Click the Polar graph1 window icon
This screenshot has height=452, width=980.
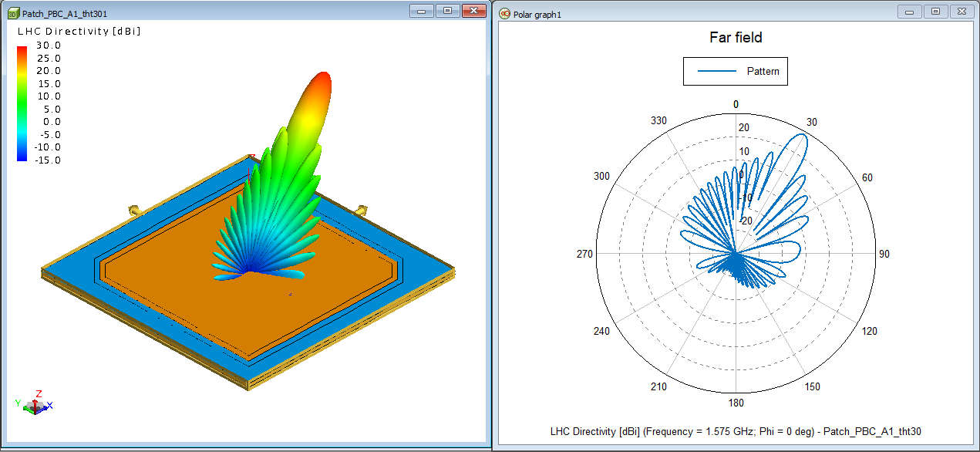pos(505,13)
